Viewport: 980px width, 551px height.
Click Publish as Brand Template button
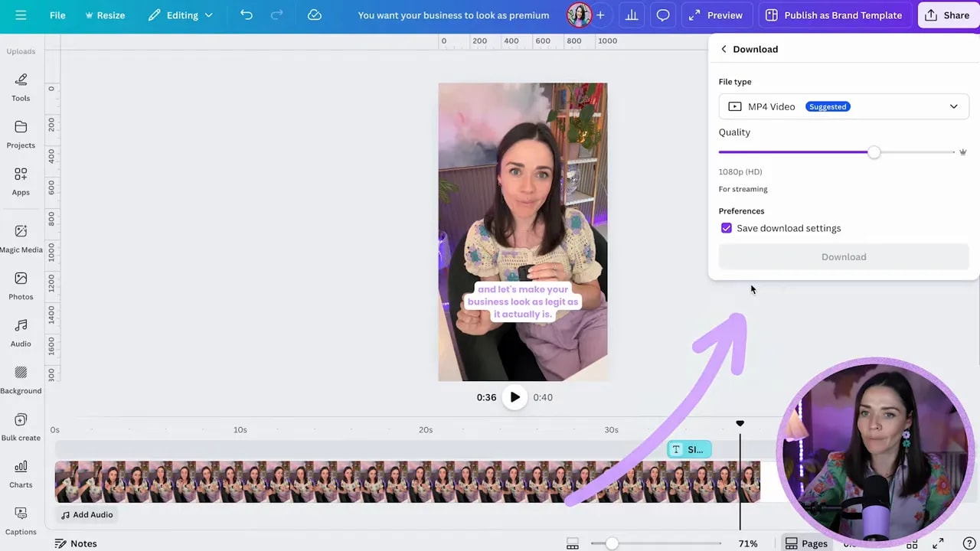pyautogui.click(x=834, y=15)
